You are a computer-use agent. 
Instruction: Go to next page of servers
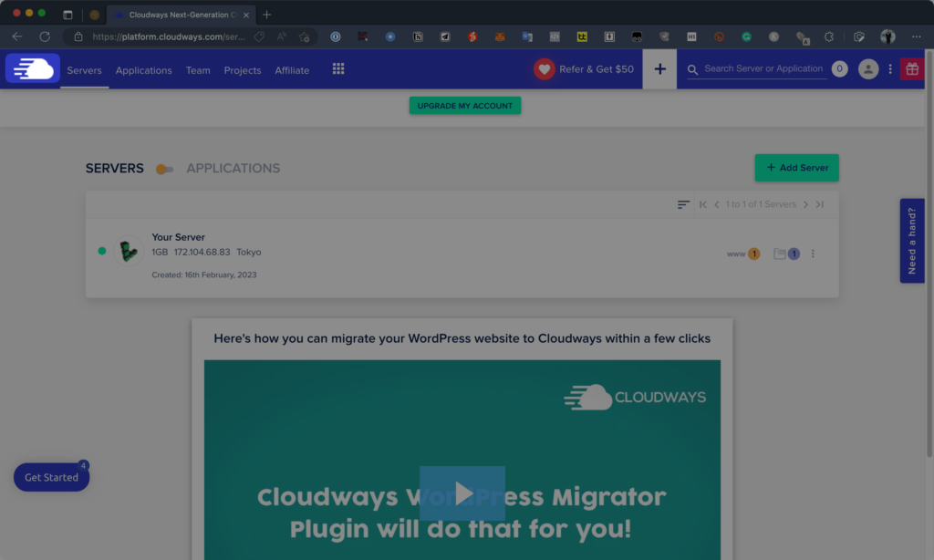pyautogui.click(x=806, y=204)
